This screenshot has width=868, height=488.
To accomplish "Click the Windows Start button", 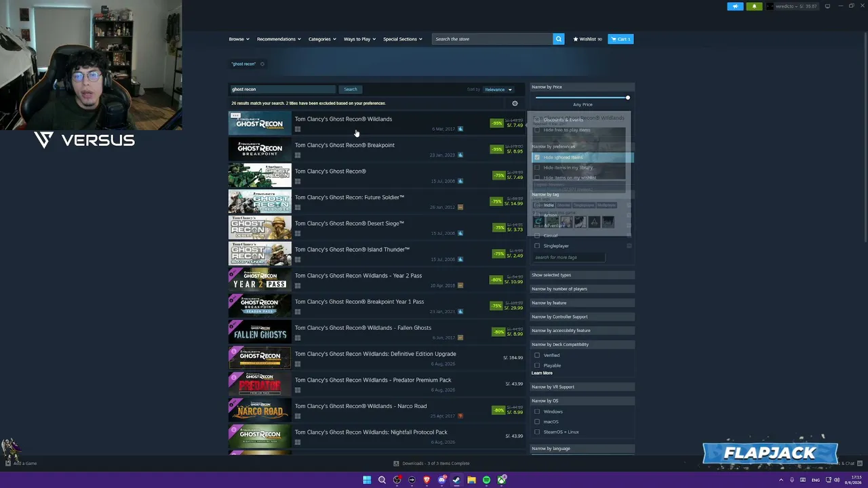I will 367,480.
